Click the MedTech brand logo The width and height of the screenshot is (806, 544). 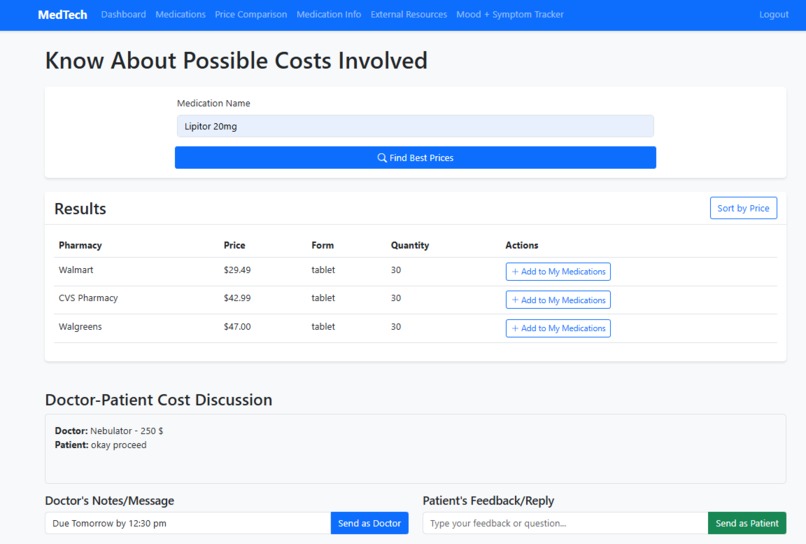click(x=62, y=14)
